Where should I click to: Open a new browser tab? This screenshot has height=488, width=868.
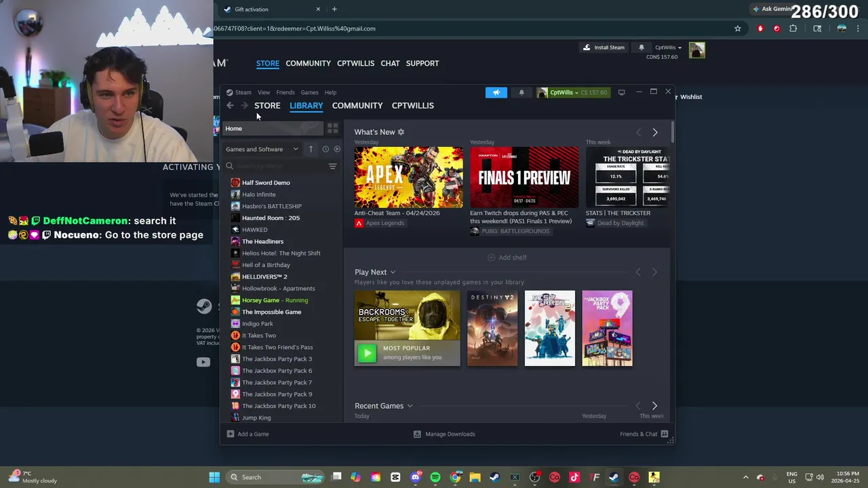tap(334, 9)
